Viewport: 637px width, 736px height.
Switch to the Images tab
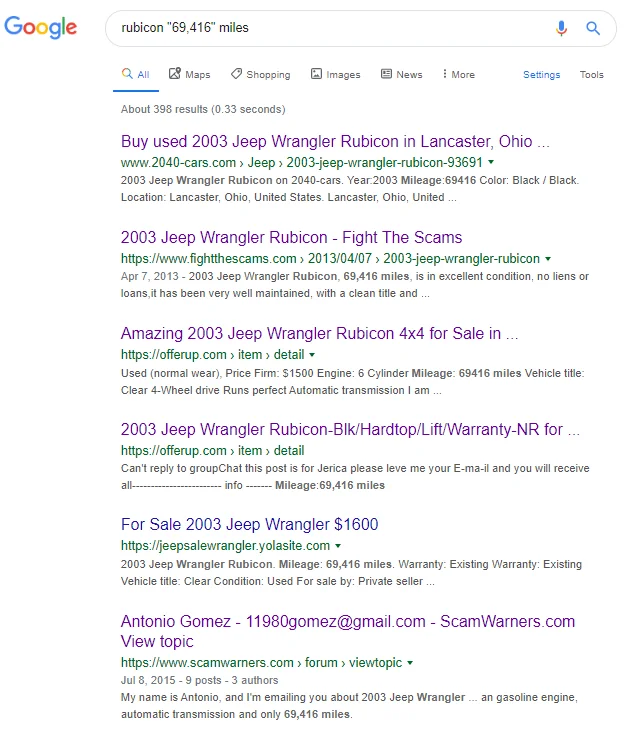[x=336, y=74]
